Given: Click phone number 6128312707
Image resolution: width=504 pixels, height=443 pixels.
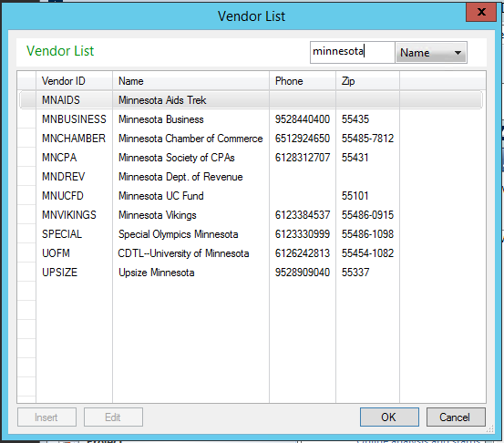Looking at the screenshot, I should (303, 158).
